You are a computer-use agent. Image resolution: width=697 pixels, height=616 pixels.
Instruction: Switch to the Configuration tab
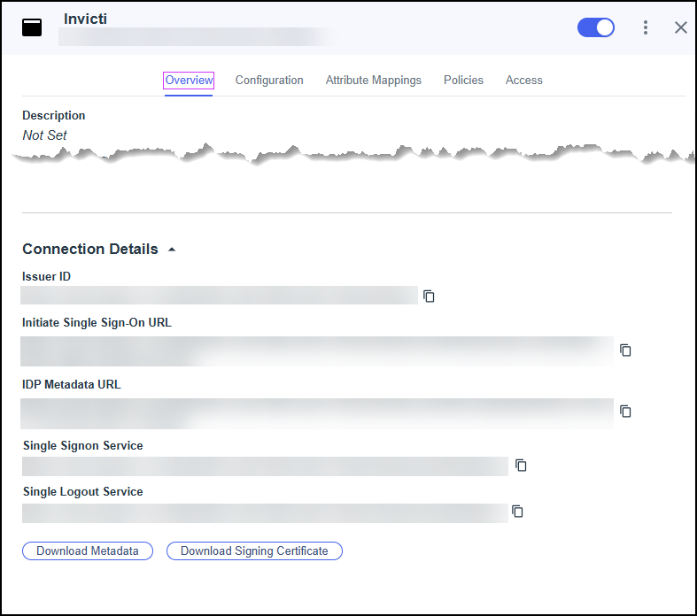(269, 80)
